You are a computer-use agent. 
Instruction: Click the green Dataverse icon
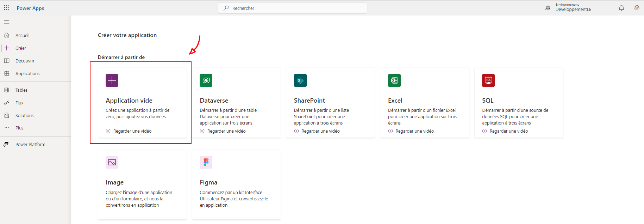pyautogui.click(x=206, y=80)
